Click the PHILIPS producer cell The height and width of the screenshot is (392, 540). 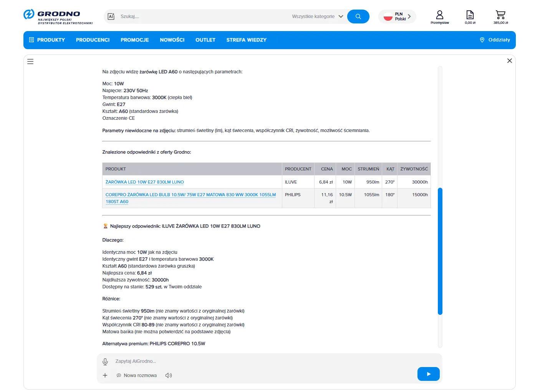pos(298,198)
